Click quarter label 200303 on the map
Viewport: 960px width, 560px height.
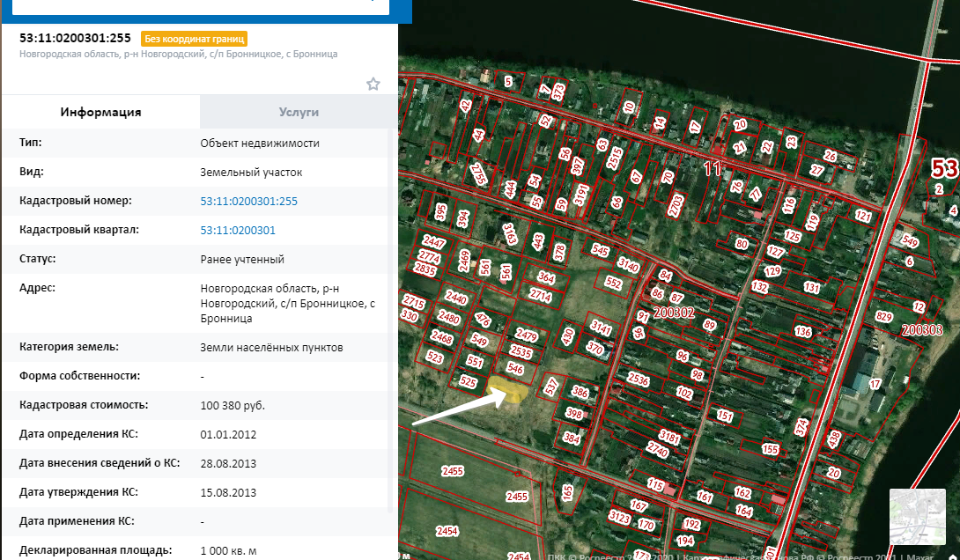922,330
